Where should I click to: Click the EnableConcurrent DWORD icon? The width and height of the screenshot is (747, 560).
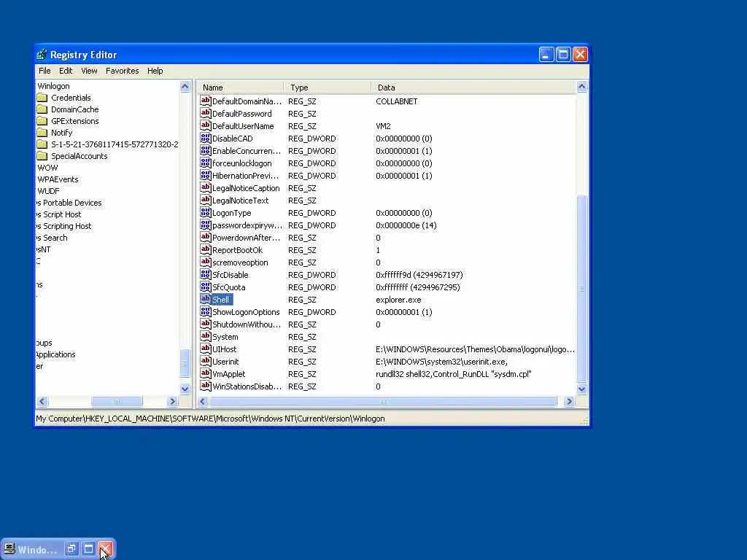205,150
